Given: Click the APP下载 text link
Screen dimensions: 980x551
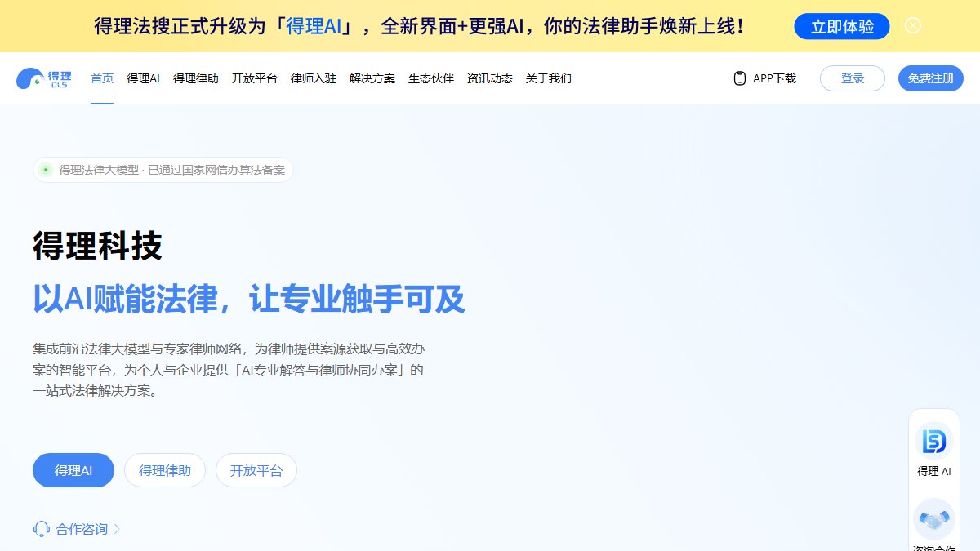Looking at the screenshot, I should [x=774, y=78].
